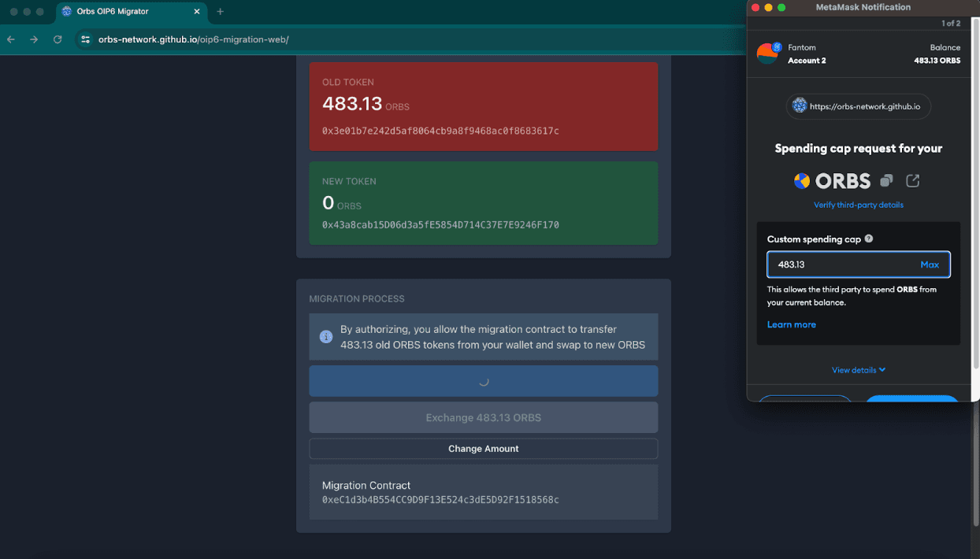Click the MetaMask Notification window title
This screenshot has width=980, height=559.
point(863,7)
